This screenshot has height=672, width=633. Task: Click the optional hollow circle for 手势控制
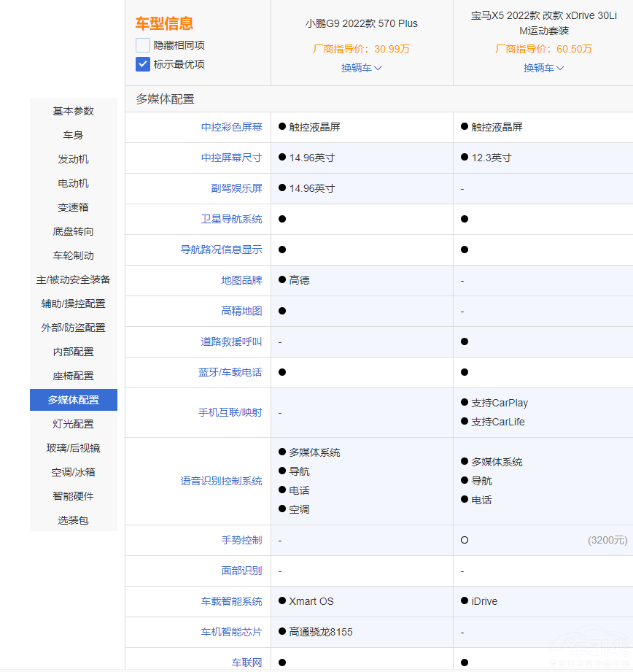465,541
